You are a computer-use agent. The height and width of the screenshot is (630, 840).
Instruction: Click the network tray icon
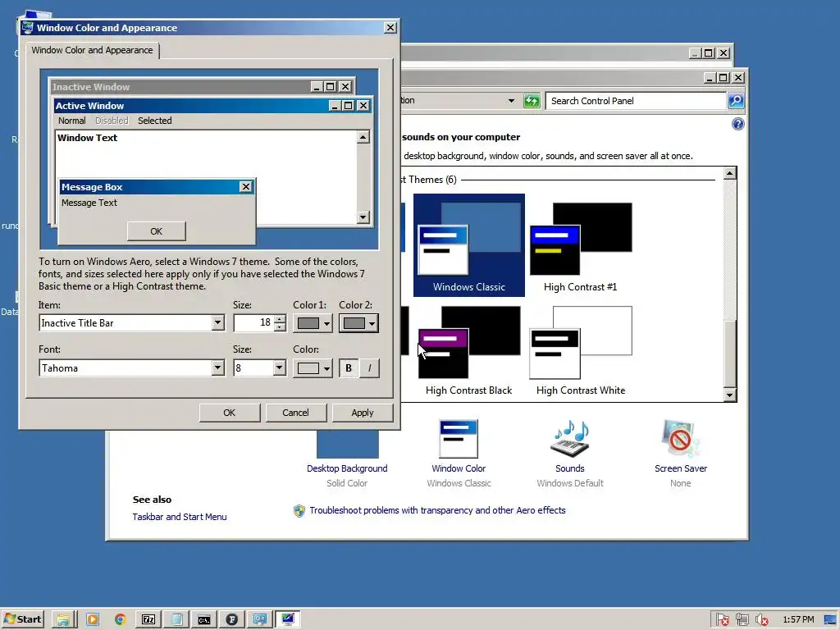(x=742, y=620)
